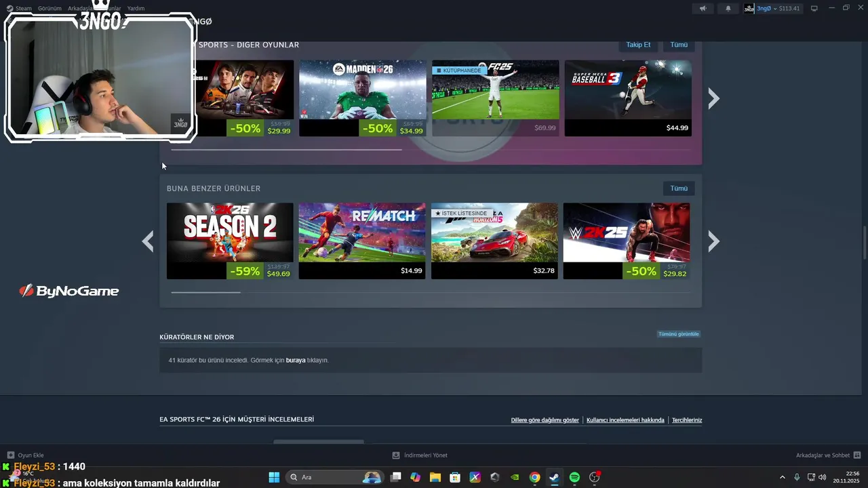Open FC25 game card marked Kütüphanede
Viewport: 868px width, 488px height.
[x=496, y=98]
